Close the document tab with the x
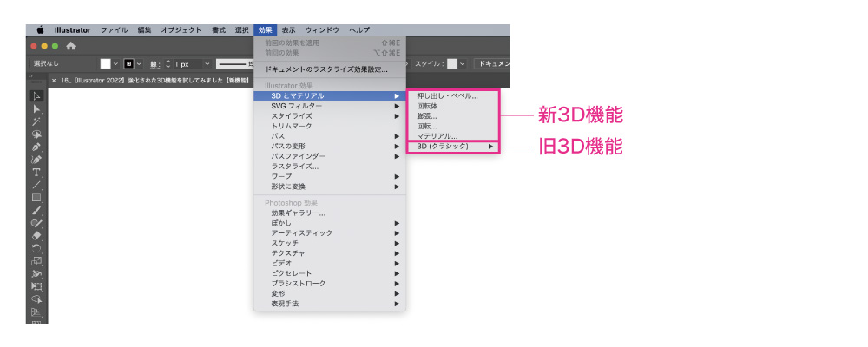 [54, 81]
